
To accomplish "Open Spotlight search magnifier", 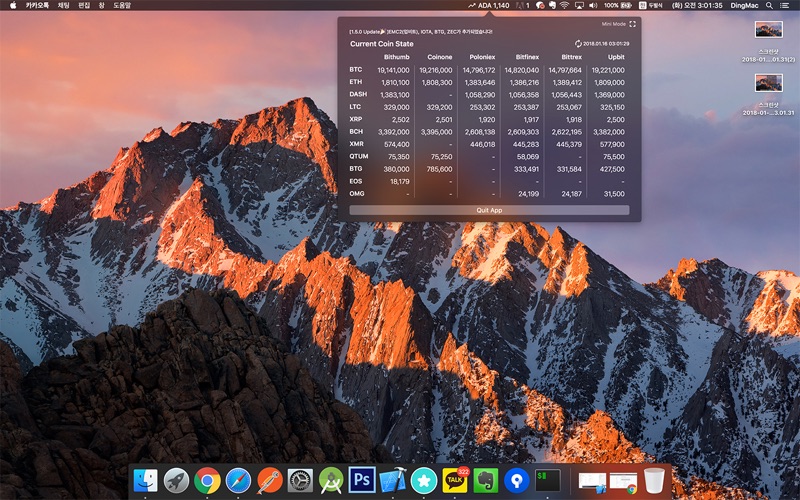I will 768,6.
